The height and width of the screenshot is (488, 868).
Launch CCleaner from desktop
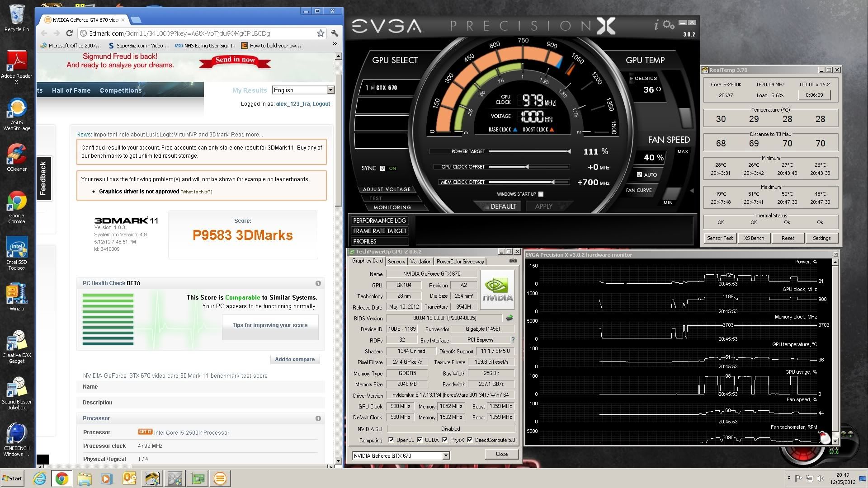click(x=17, y=157)
